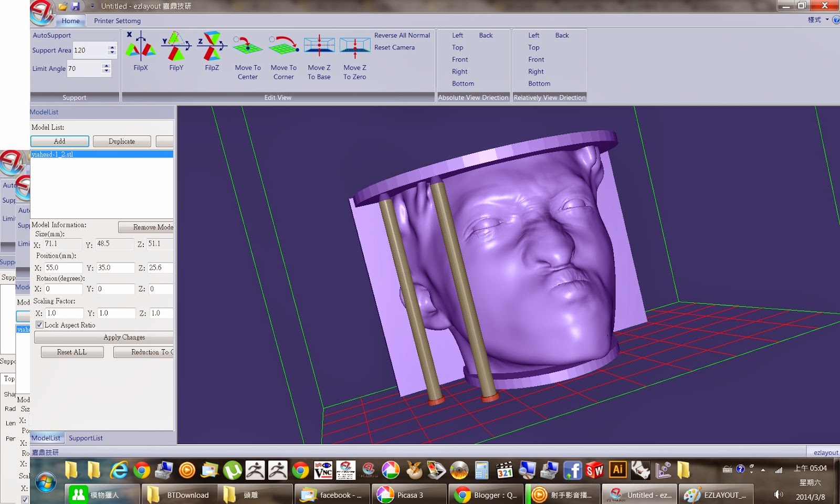Flip the model with FilpX
The image size is (840, 504).
pyautogui.click(x=141, y=51)
